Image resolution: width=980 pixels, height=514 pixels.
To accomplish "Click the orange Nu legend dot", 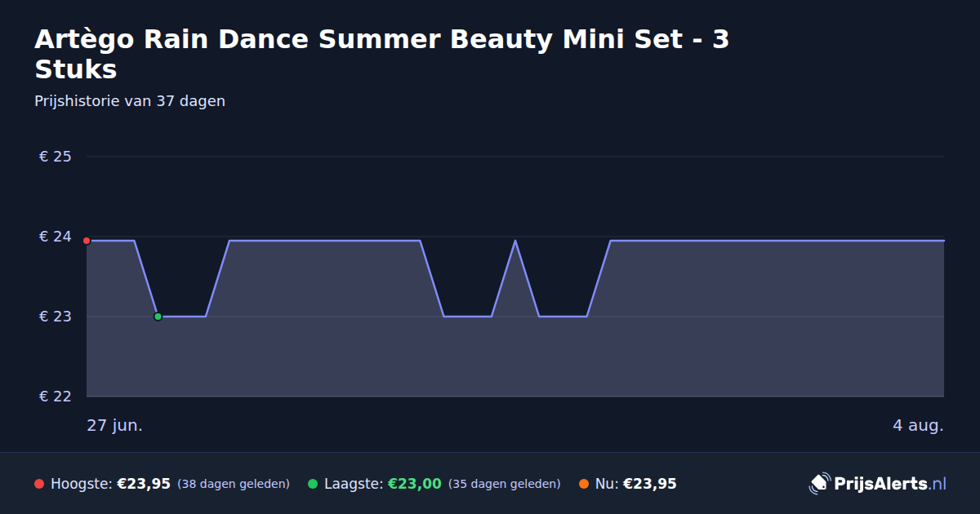I will coord(584,484).
